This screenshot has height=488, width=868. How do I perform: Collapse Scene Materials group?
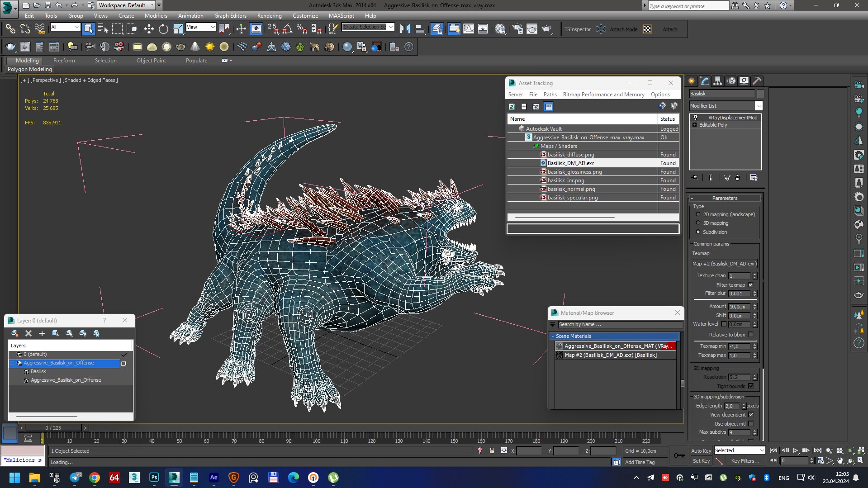pos(553,336)
